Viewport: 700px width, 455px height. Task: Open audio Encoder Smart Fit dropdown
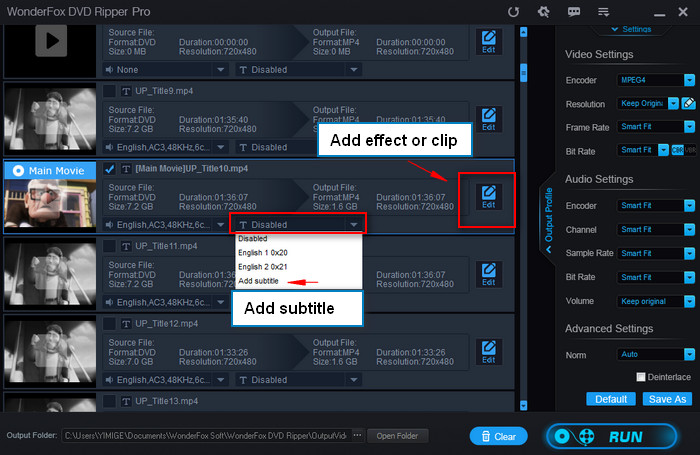click(656, 205)
